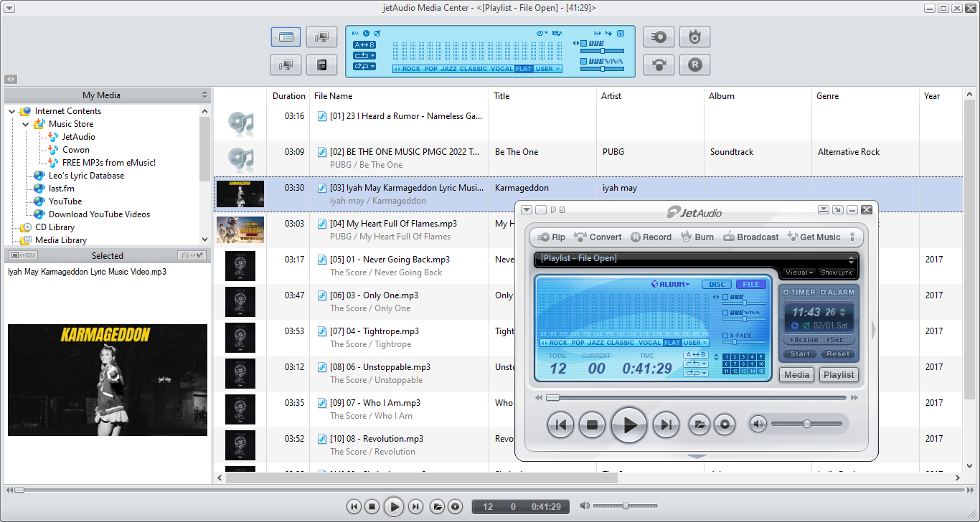Image resolution: width=980 pixels, height=522 pixels.
Task: Select CLASSIC equalizer preset in Media Center display
Action: click(x=473, y=69)
